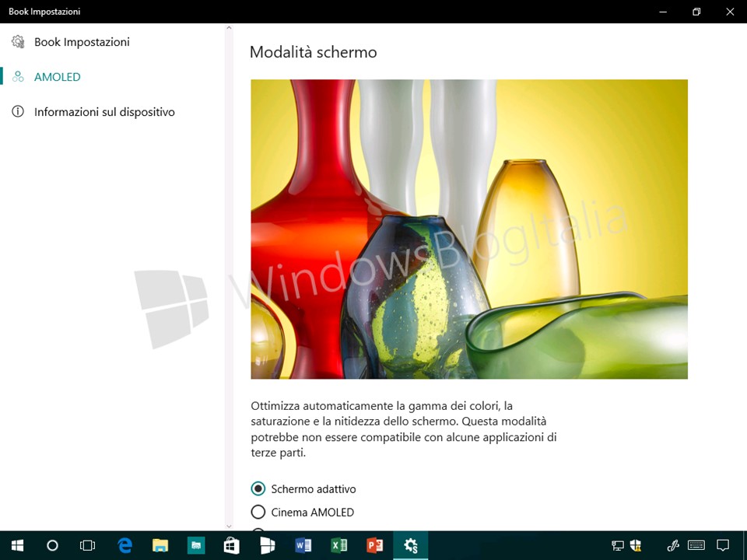This screenshot has width=747, height=560.
Task: Open network status tray icon
Action: (x=618, y=545)
